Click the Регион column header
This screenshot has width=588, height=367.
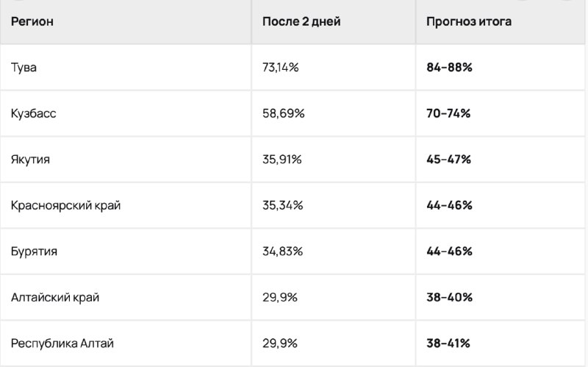[x=32, y=21]
